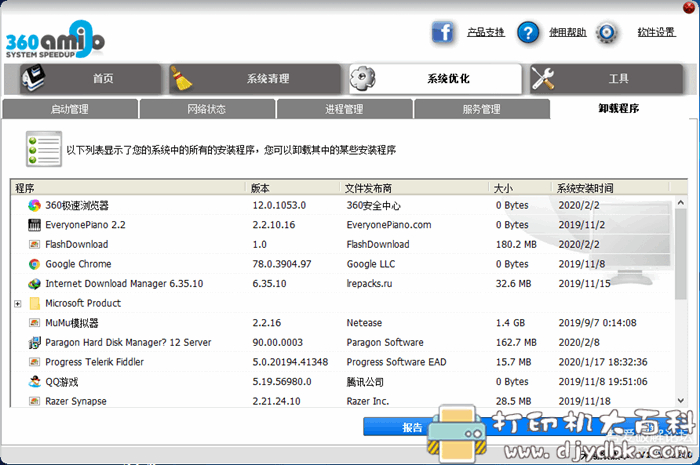Open the Facebook icon link
The image size is (700, 465).
click(x=442, y=32)
